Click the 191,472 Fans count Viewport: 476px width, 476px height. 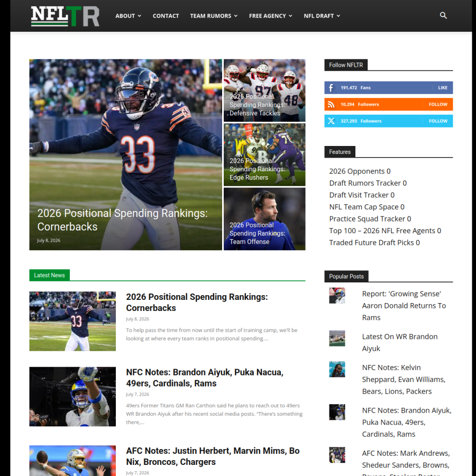click(355, 88)
